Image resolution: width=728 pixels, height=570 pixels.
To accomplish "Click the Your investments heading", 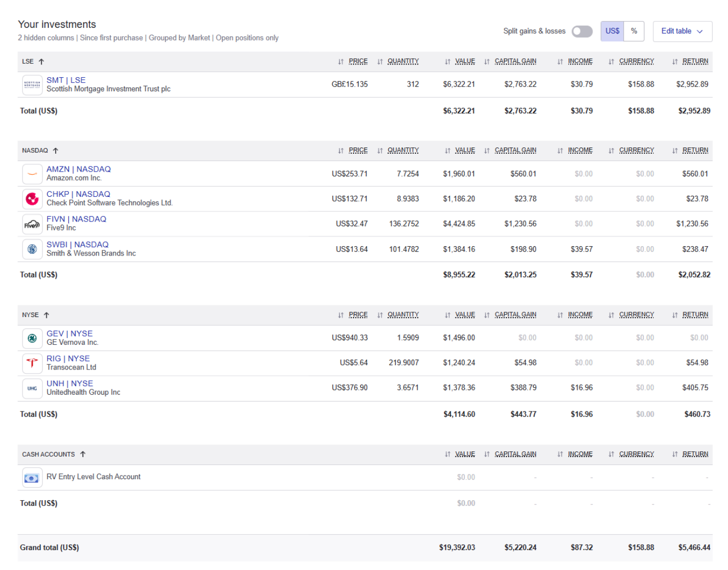I will pyautogui.click(x=57, y=25).
